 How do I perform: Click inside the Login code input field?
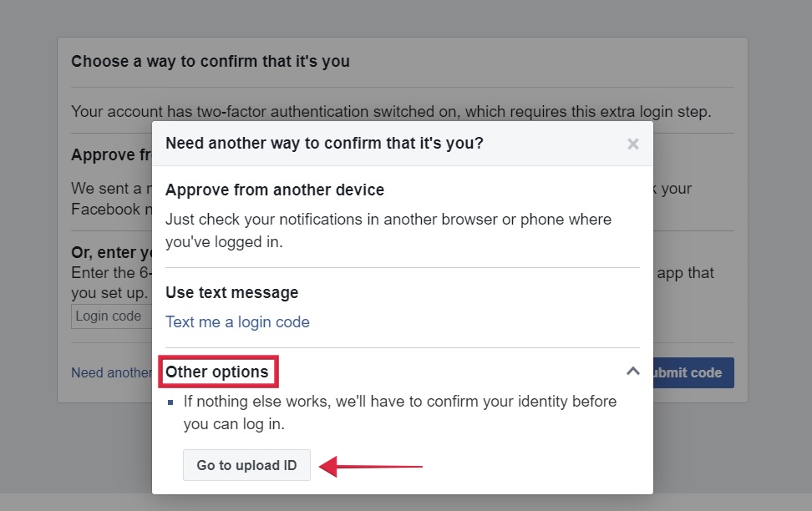point(109,316)
